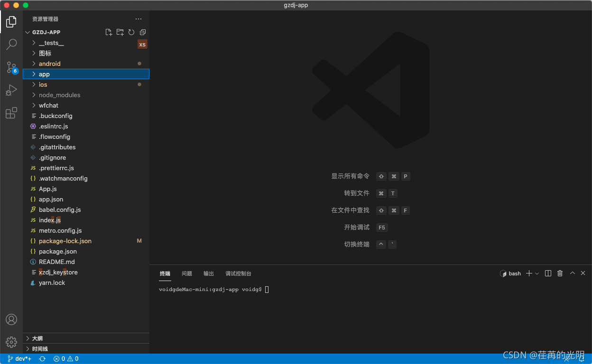The width and height of the screenshot is (592, 364).
Task: Synchronize changes in the status bar
Action: (42, 359)
